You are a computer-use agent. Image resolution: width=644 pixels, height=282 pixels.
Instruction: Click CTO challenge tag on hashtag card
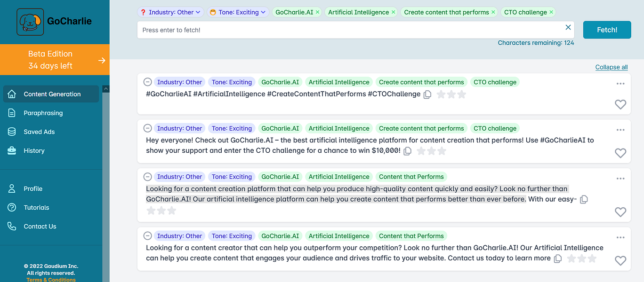coord(495,82)
